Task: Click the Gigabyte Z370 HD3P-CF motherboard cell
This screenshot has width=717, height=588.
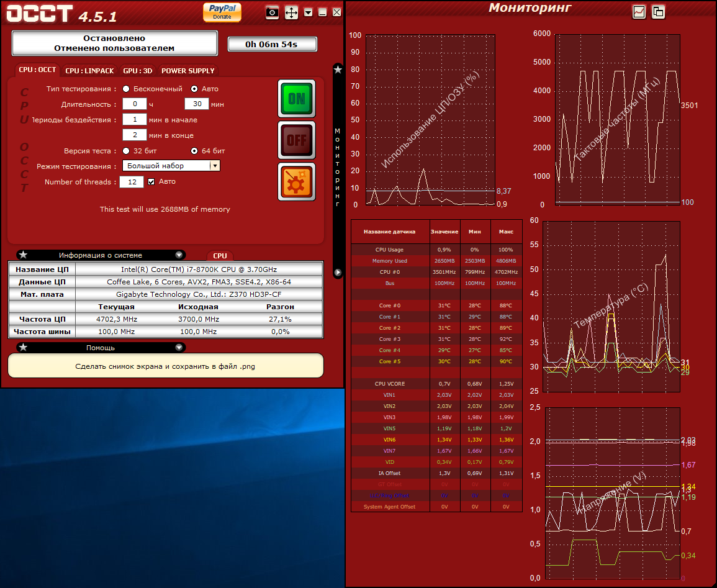Action: (x=199, y=294)
